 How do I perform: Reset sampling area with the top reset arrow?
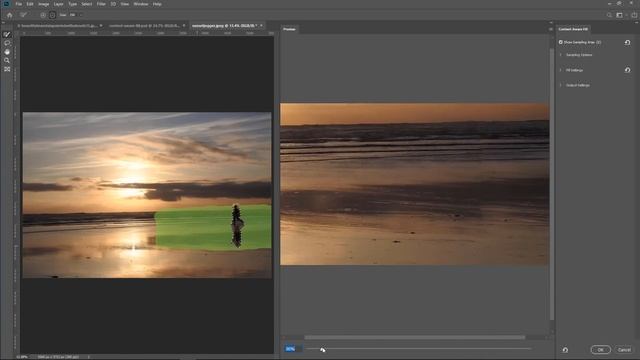coord(627,42)
